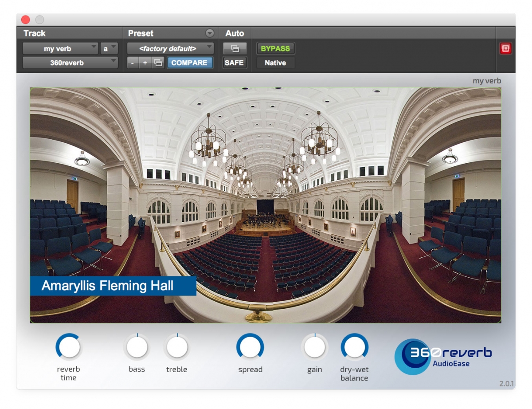
Task: Click the version number 2.0.1
Action: point(506,384)
